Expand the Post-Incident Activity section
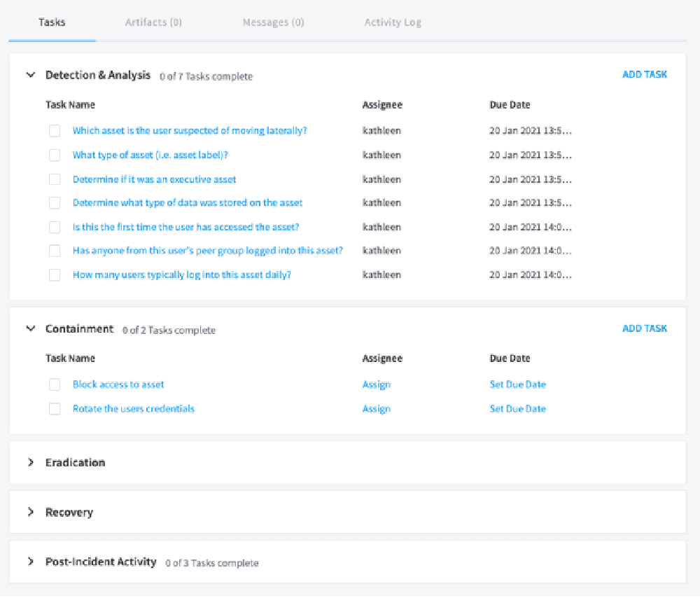This screenshot has width=700, height=598. click(30, 562)
